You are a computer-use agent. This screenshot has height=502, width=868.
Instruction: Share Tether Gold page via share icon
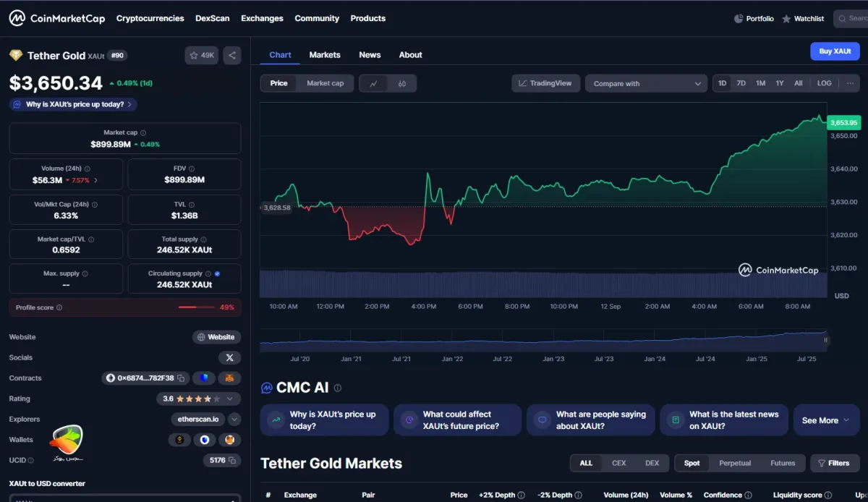coord(231,55)
